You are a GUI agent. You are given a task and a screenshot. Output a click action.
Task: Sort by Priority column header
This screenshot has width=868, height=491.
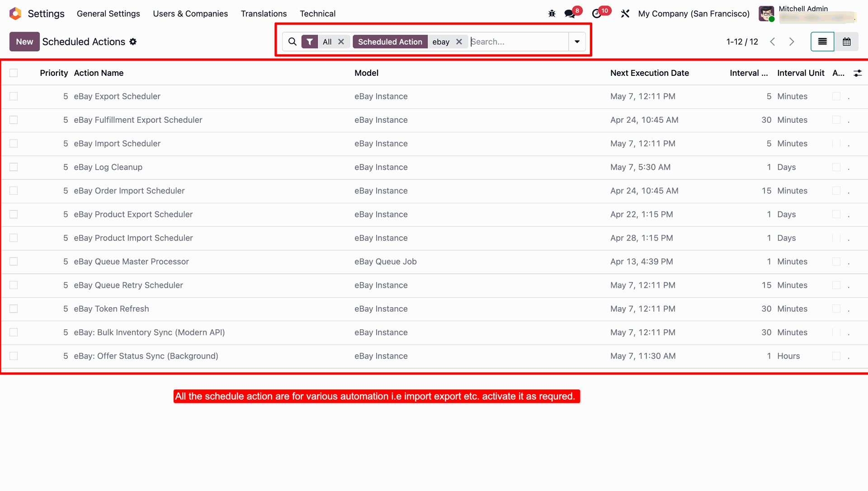point(54,73)
